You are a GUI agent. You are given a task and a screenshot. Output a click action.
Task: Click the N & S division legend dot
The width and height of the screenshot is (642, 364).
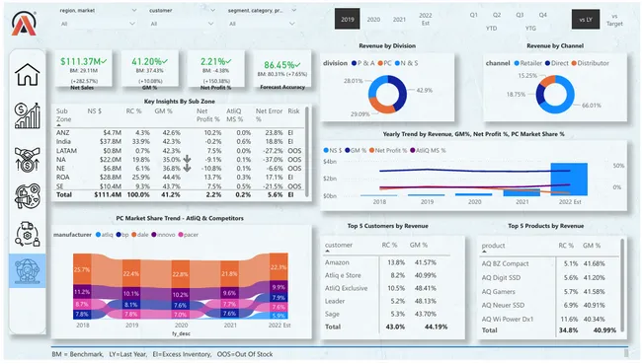tap(398, 63)
